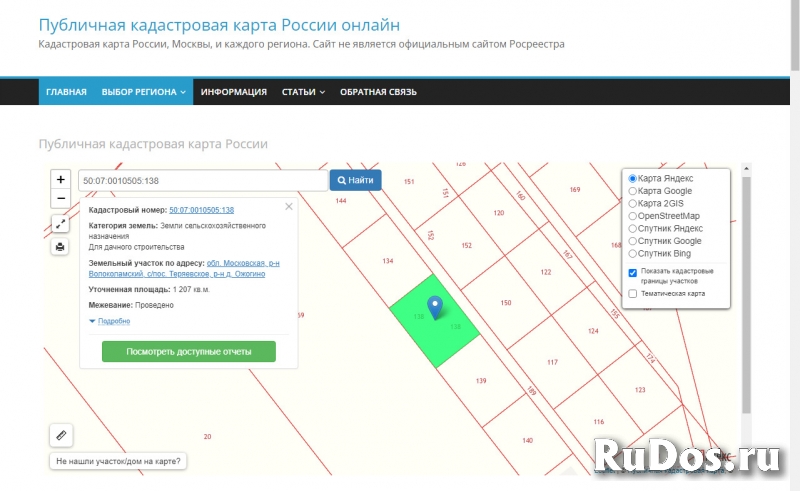Open ИНФОРМАЦИЯ menu item

tap(234, 92)
